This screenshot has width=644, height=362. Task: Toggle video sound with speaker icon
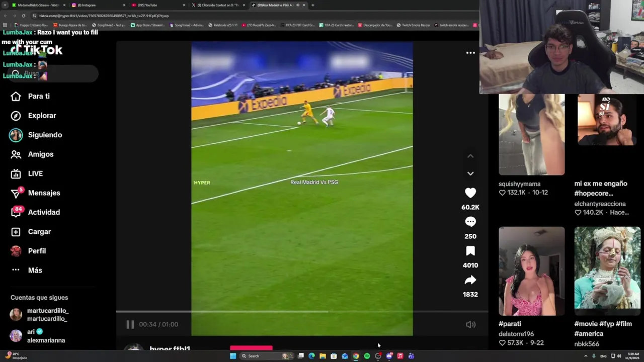click(x=470, y=325)
